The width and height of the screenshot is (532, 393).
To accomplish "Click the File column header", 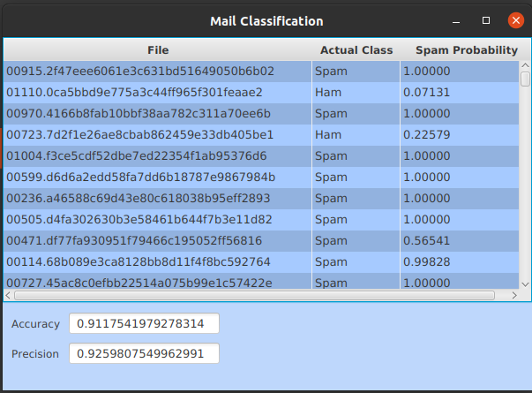I will 157,50.
